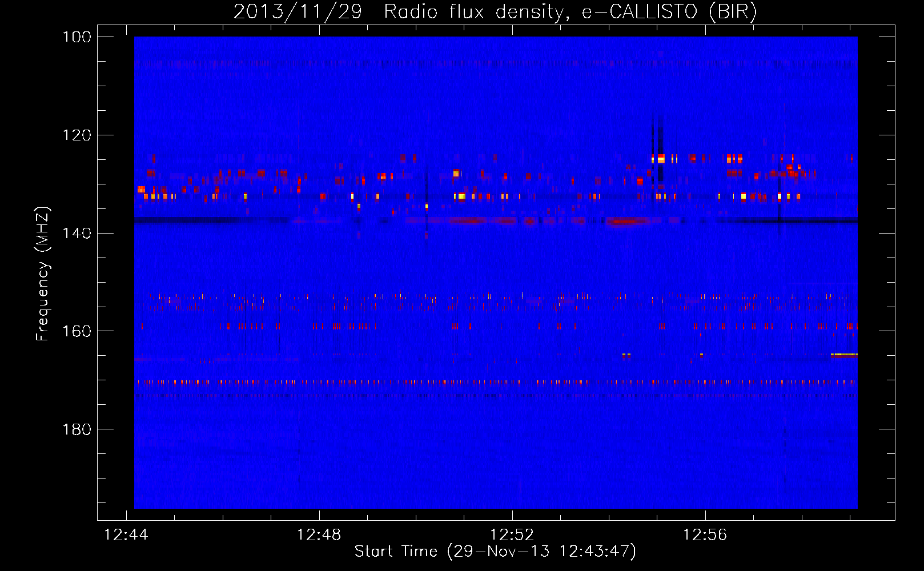The image size is (924, 571).
Task: Click the 140 frequency tick label
Action: coord(77,233)
